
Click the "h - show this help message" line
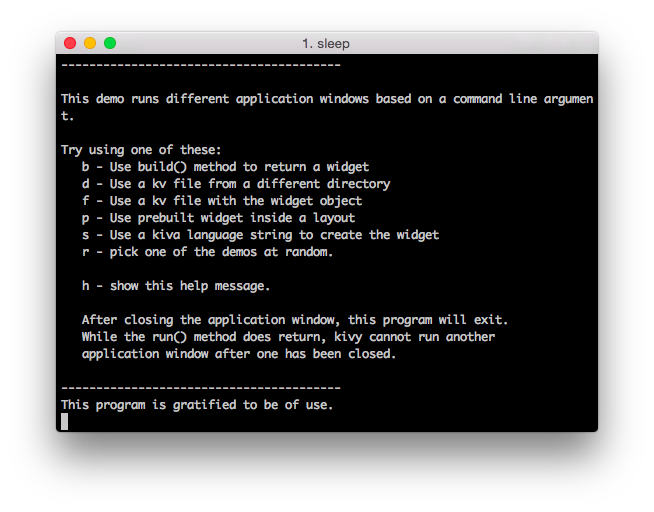tap(176, 286)
